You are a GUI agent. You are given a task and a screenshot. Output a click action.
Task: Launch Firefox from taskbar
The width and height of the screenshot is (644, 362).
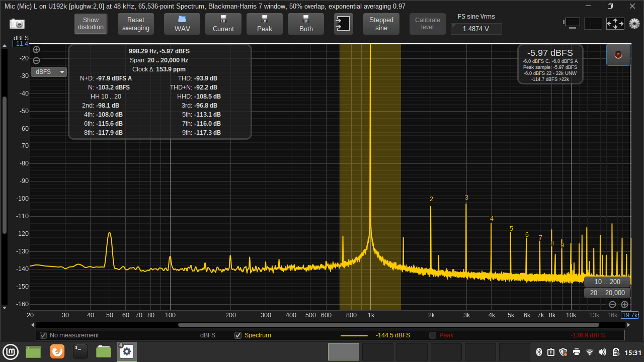57,351
